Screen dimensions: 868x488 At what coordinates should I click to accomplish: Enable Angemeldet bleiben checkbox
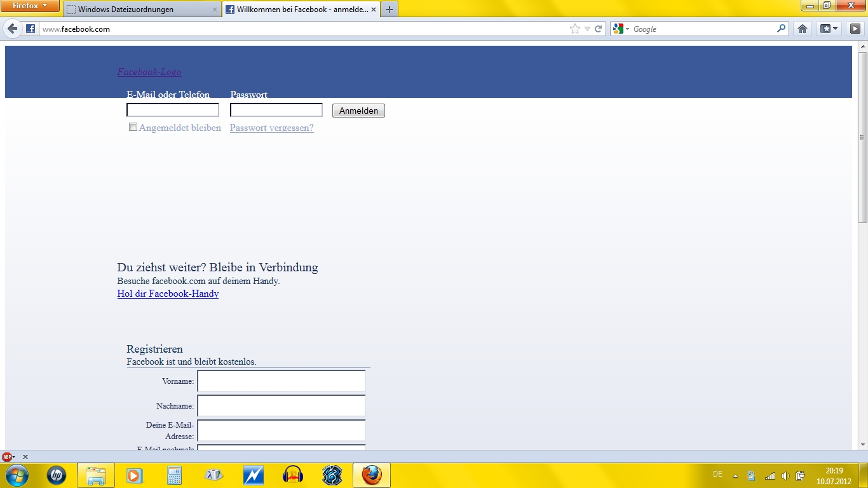133,127
